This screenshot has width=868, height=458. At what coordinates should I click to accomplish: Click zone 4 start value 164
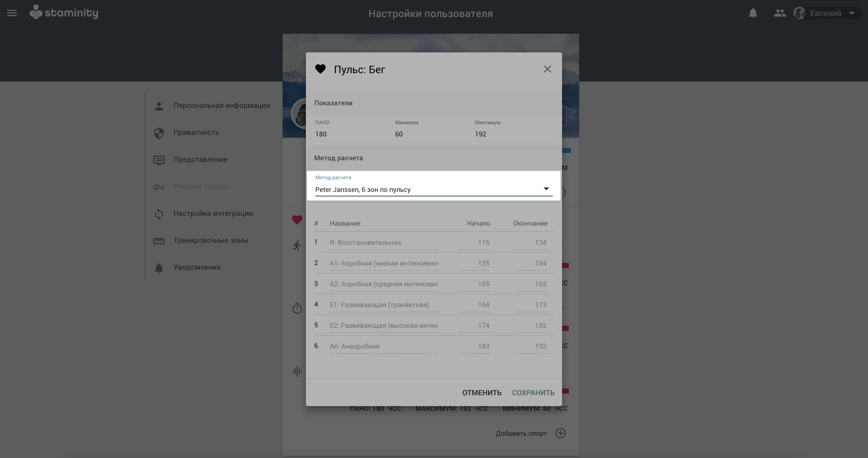click(x=474, y=305)
